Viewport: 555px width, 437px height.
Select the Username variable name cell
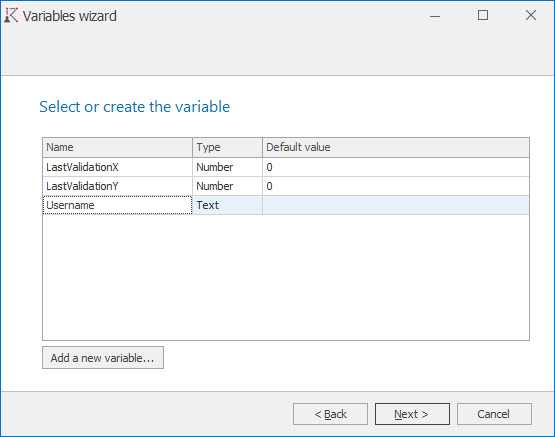click(118, 205)
